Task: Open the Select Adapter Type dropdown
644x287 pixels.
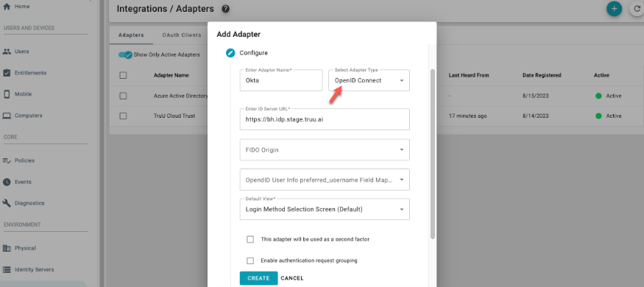Action: pos(369,80)
